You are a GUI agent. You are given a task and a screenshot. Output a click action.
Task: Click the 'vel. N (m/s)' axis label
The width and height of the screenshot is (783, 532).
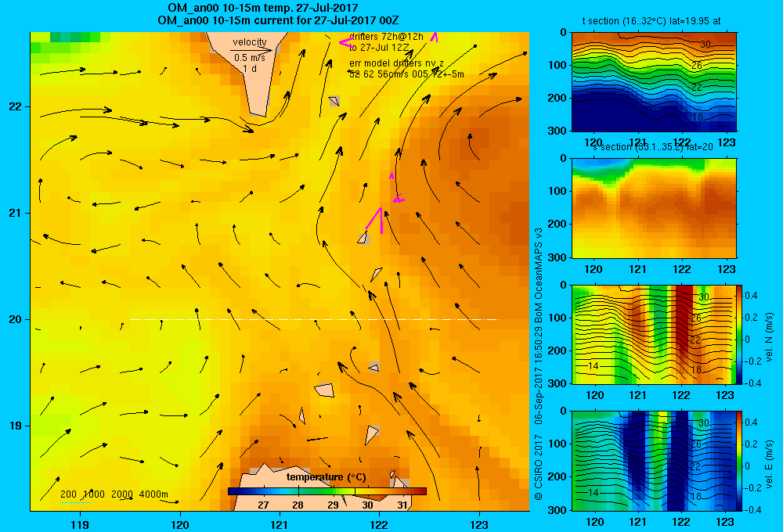(x=769, y=337)
